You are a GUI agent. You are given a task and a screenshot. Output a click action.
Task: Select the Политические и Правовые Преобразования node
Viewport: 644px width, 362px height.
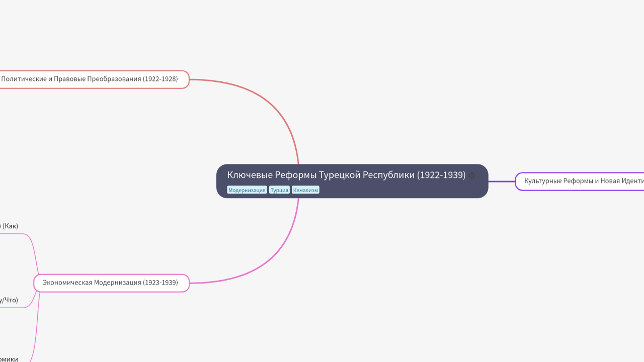(91, 79)
